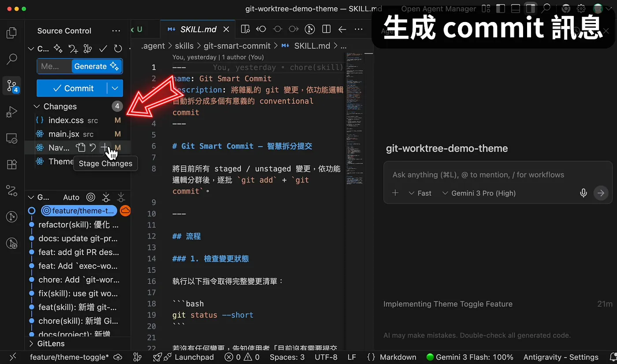Image resolution: width=617 pixels, height=364 pixels.
Task: Toggle Auto in the graph section
Action: [71, 197]
